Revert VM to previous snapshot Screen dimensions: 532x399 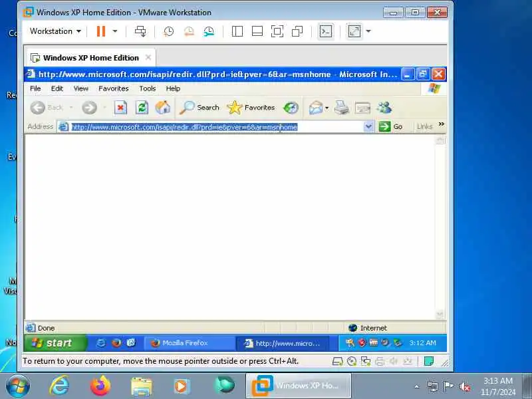[189, 31]
